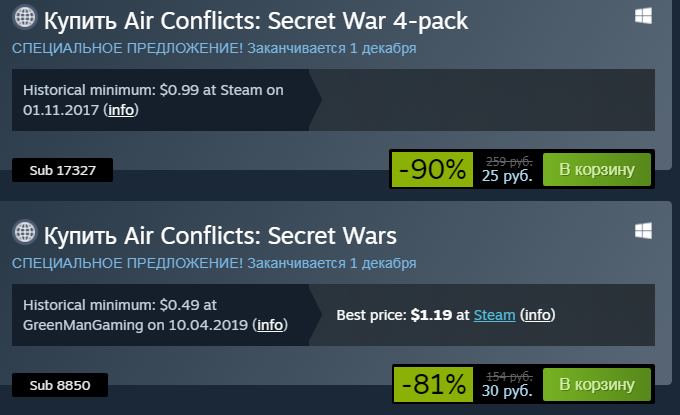Viewport: 680px width, 415px height.
Task: Add Secret War 4-pack to cart for 25 руб.
Action: 597,170
